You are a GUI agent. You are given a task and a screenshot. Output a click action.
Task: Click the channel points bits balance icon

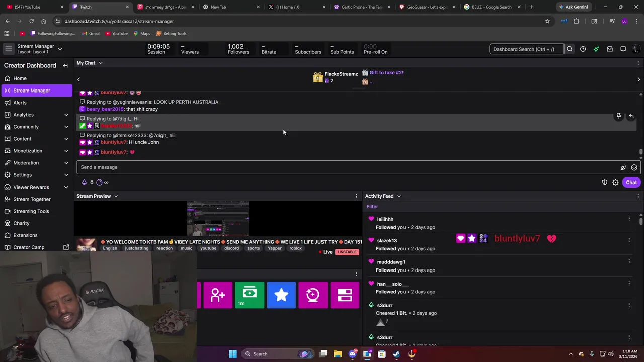[84, 183]
